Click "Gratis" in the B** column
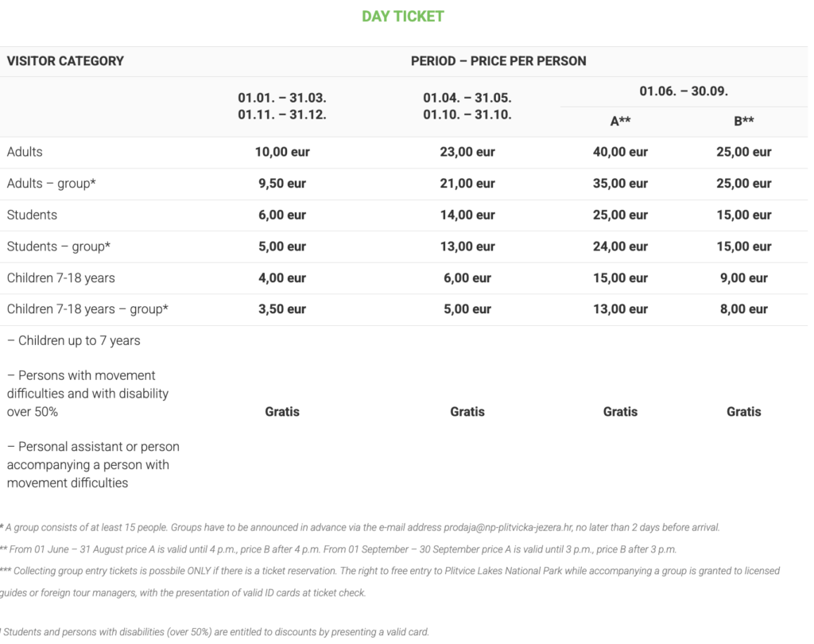 point(744,412)
